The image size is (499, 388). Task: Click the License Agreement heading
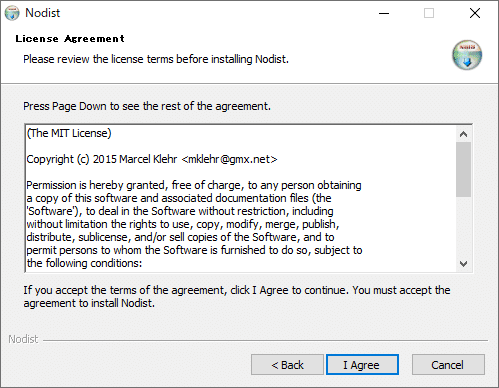pos(70,39)
